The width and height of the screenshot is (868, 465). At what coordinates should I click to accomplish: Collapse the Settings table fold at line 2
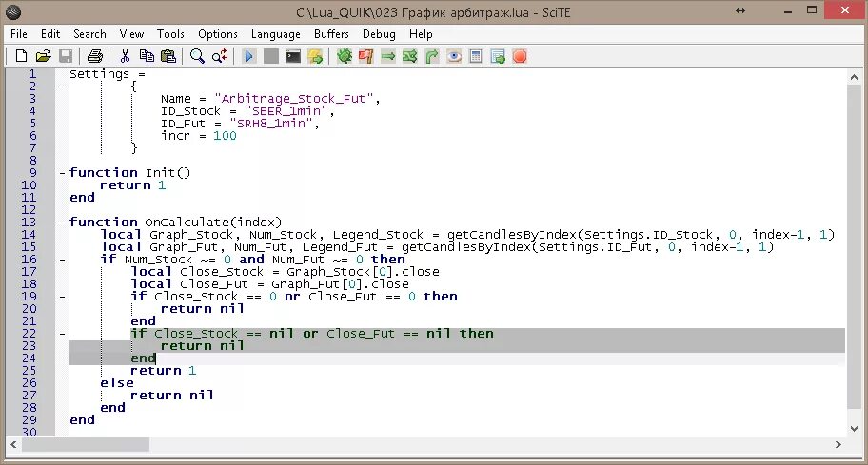coord(62,87)
